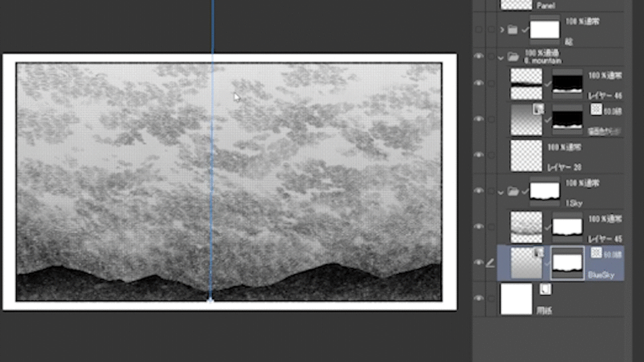Image resolution: width=644 pixels, height=362 pixels.
Task: Click the 絵 folder icon
Action: [512, 30]
